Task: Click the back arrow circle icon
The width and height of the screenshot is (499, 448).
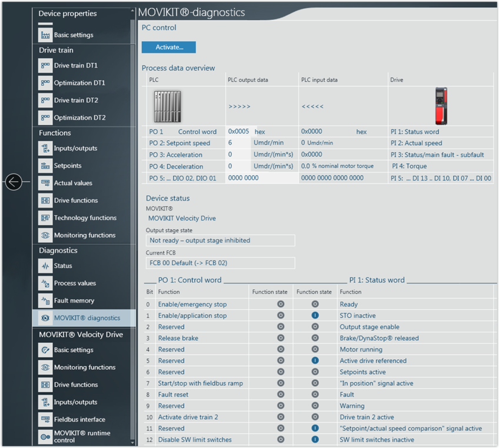Action: tap(14, 182)
